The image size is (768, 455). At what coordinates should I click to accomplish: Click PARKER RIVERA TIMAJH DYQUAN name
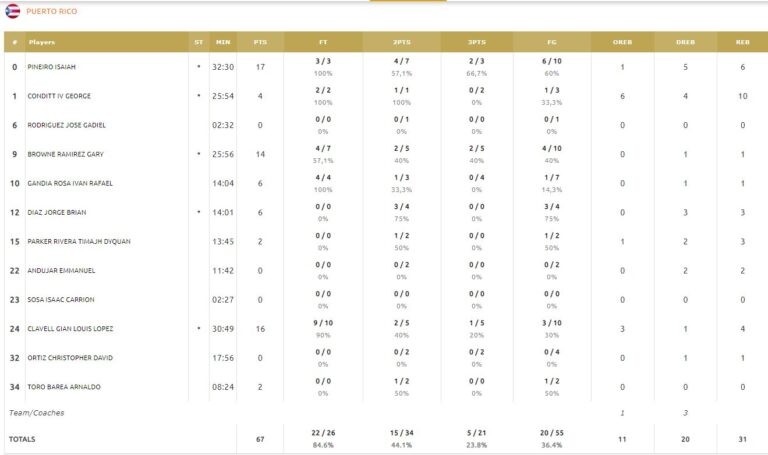79,241
